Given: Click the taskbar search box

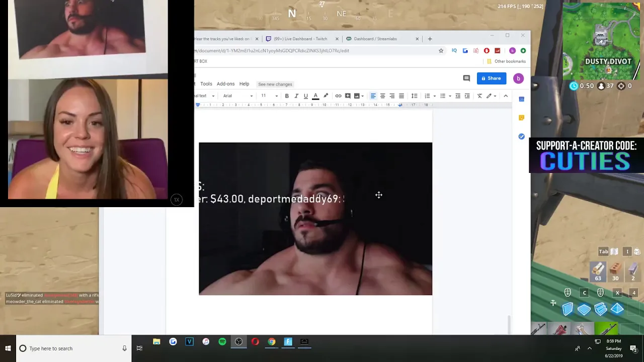Looking at the screenshot, I should point(73,348).
